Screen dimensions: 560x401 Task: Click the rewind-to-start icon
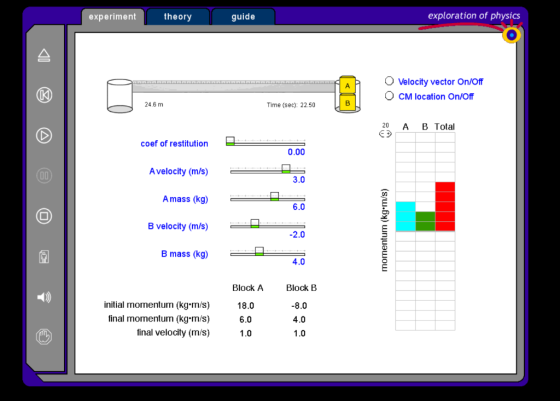point(44,95)
